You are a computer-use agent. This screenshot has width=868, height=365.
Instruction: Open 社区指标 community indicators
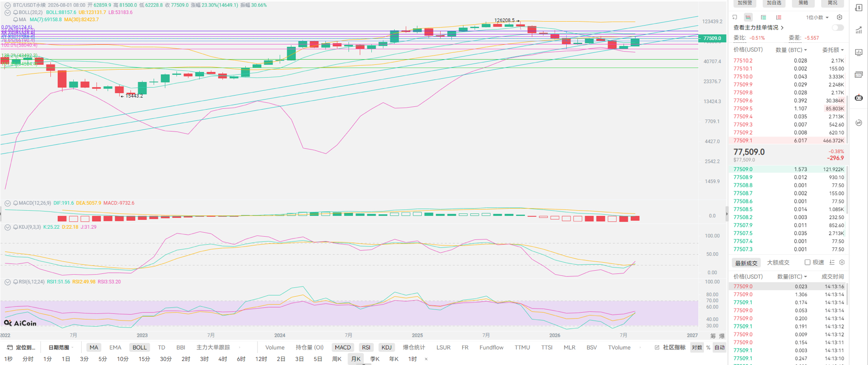tap(674, 347)
